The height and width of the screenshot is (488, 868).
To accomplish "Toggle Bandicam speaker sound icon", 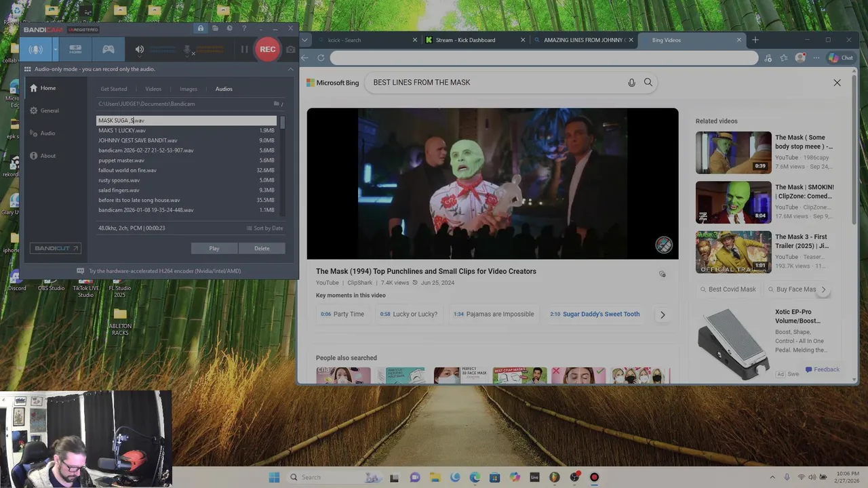I will click(x=140, y=49).
